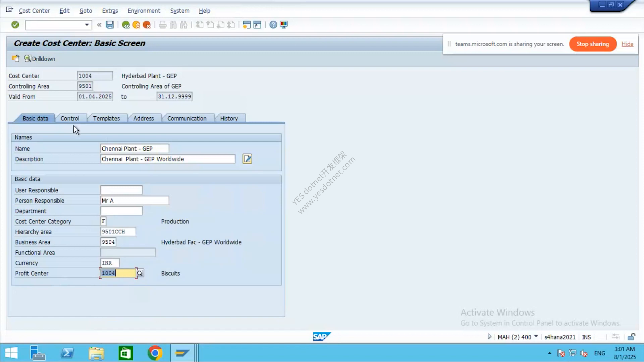The width and height of the screenshot is (644, 362).
Task: Open the Help question mark icon
Action: click(x=273, y=24)
